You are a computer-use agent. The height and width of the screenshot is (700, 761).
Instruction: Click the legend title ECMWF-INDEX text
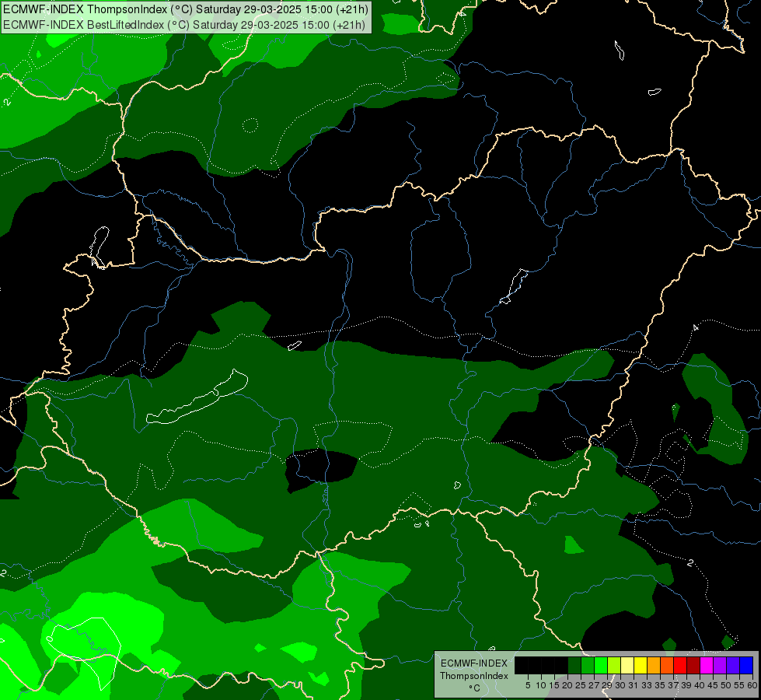pyautogui.click(x=474, y=663)
